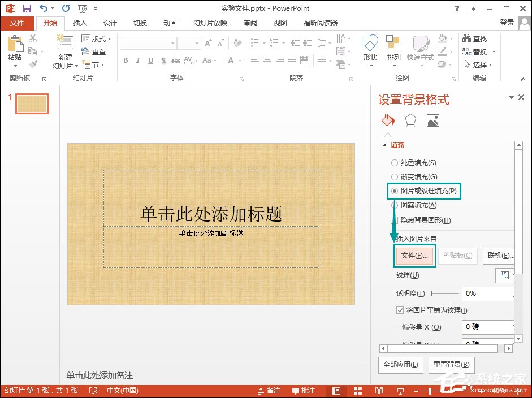
Task: Click the picture icon in the background pane
Action: pyautogui.click(x=434, y=120)
